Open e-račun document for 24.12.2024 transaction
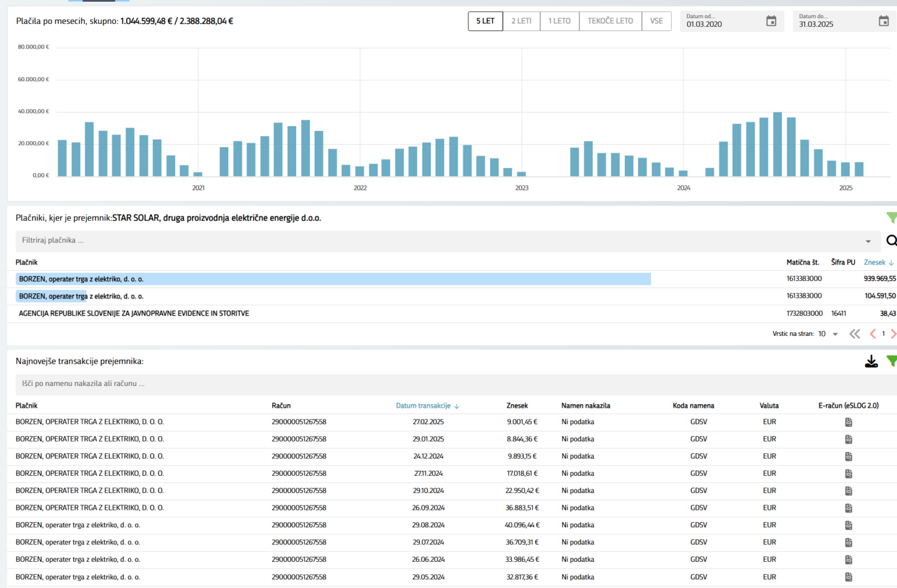Image resolution: width=897 pixels, height=588 pixels. click(x=849, y=457)
